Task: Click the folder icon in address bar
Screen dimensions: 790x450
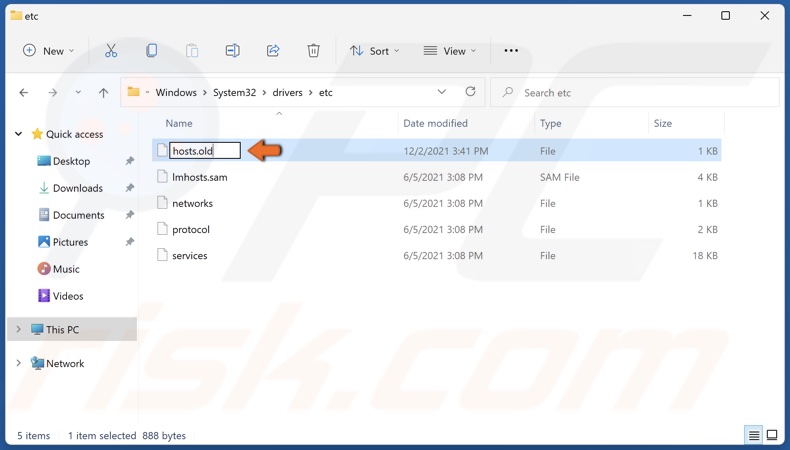Action: (134, 92)
